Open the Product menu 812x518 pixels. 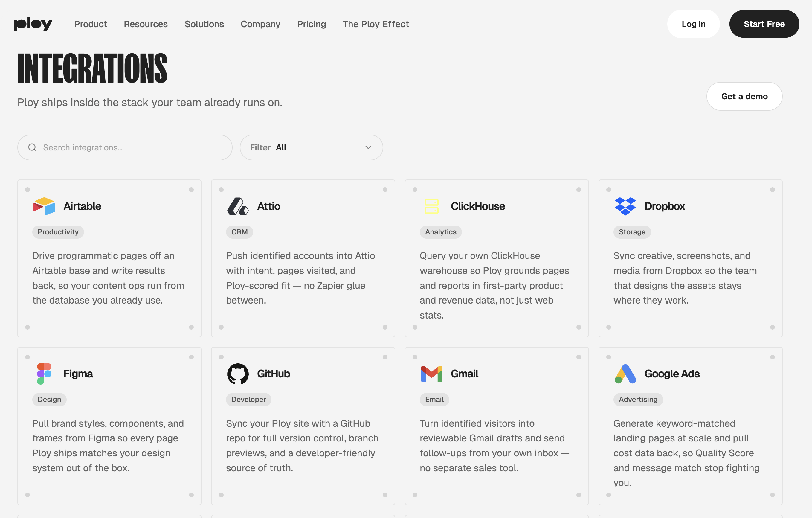(90, 24)
